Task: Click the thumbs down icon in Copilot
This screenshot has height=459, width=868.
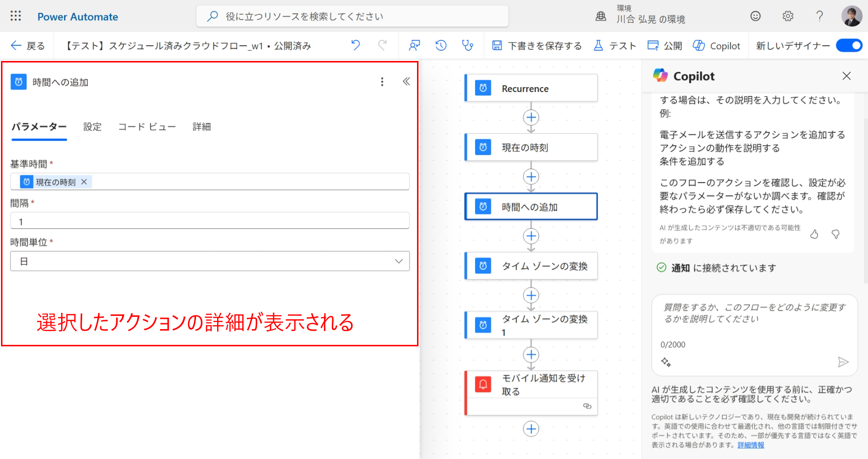Action: [836, 234]
